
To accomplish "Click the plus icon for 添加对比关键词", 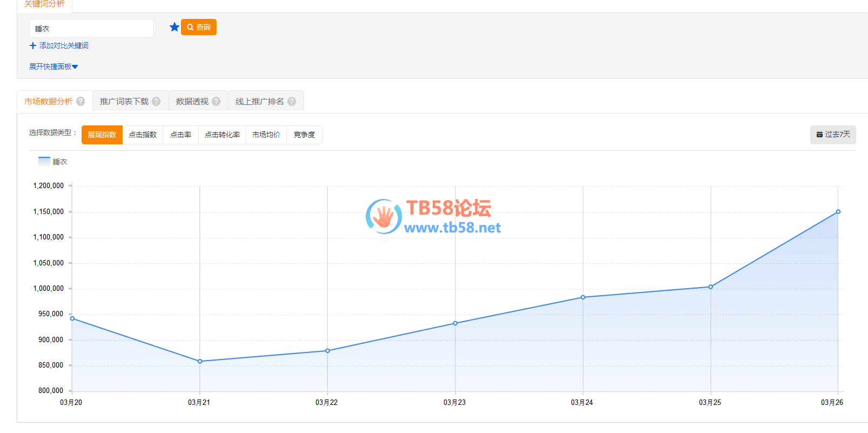I will pos(33,46).
